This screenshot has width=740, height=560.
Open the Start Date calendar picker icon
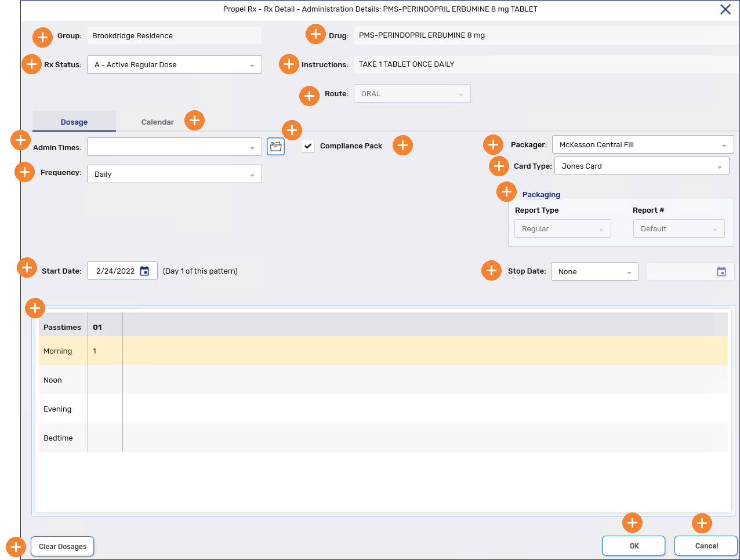tap(144, 271)
